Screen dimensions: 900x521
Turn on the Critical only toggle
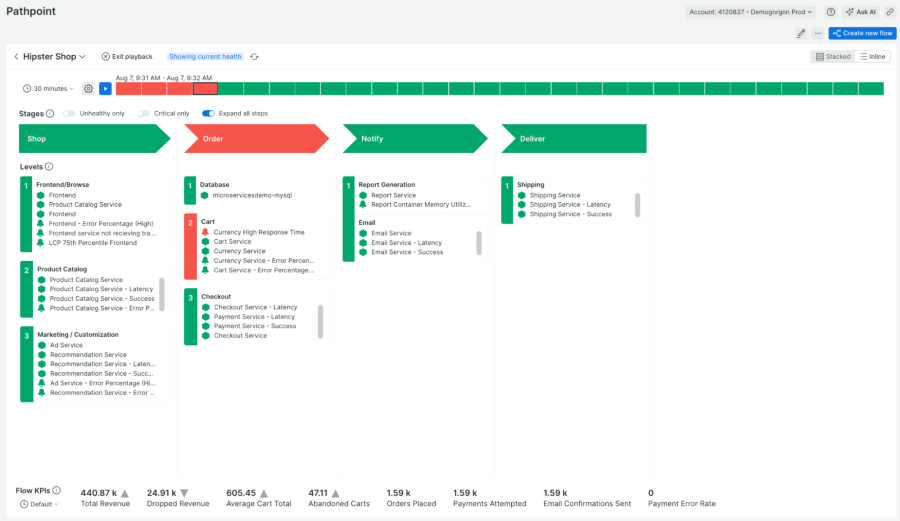pyautogui.click(x=144, y=114)
